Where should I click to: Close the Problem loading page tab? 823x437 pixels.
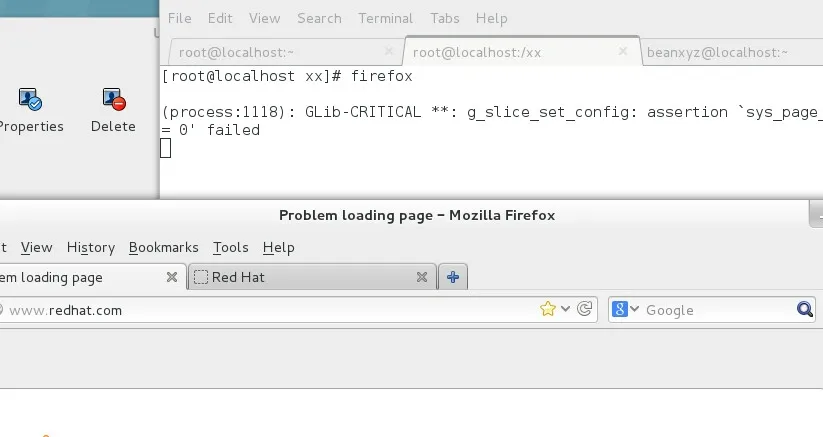tap(172, 277)
